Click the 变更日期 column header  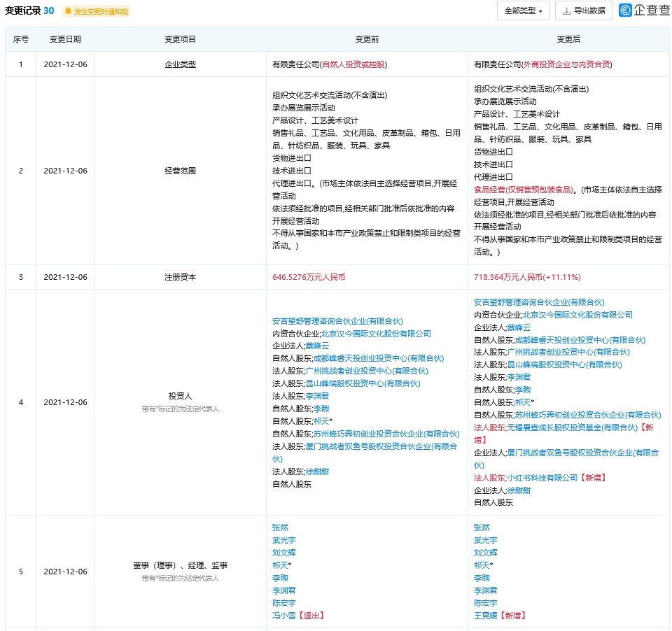coord(65,40)
